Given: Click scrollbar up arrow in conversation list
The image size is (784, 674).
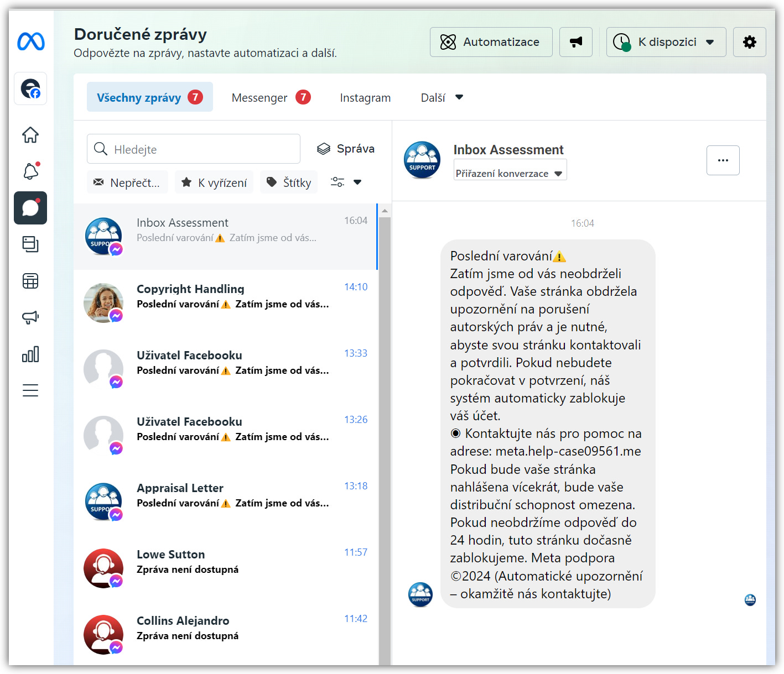Looking at the screenshot, I should tap(385, 211).
